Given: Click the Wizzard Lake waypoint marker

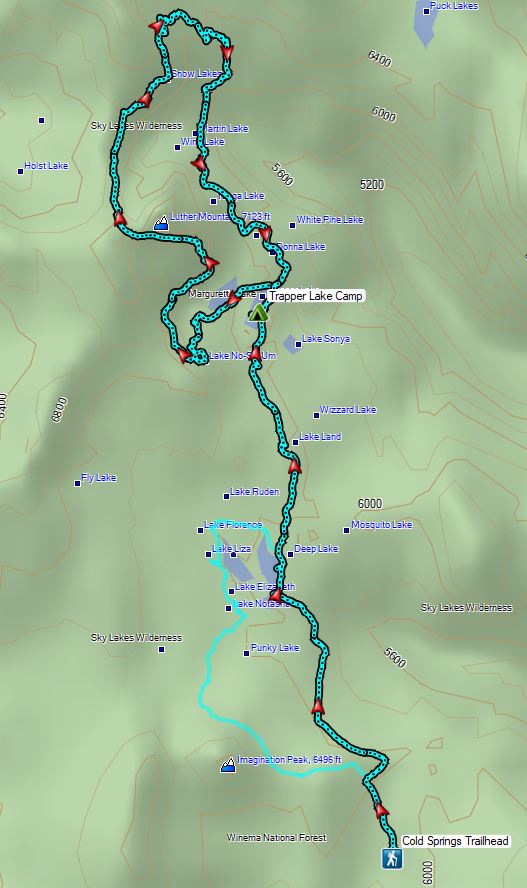Looking at the screenshot, I should 316,415.
